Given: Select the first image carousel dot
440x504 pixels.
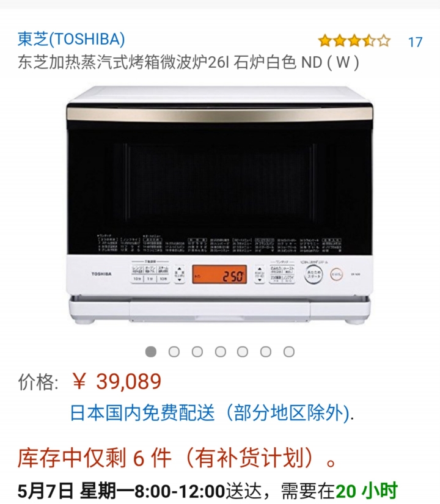Looking at the screenshot, I should click(x=151, y=352).
